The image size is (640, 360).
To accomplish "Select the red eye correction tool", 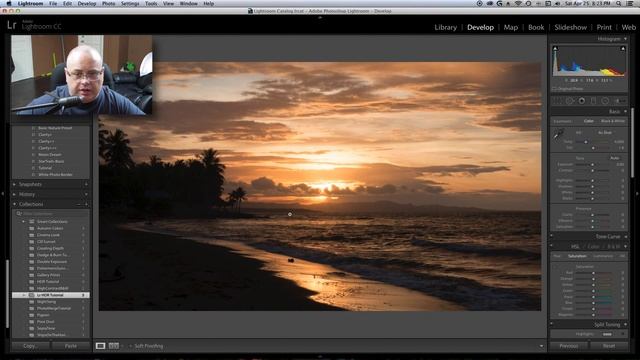I will point(582,101).
